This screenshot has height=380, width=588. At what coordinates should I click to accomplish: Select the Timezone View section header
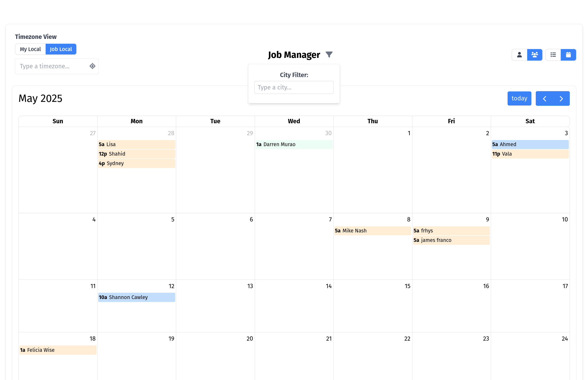[x=36, y=36]
